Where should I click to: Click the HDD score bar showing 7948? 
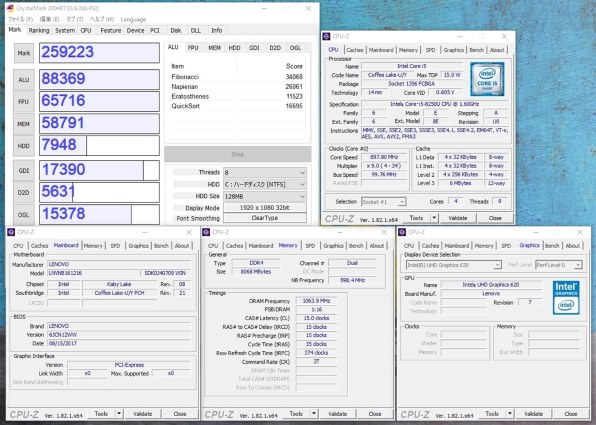point(99,146)
